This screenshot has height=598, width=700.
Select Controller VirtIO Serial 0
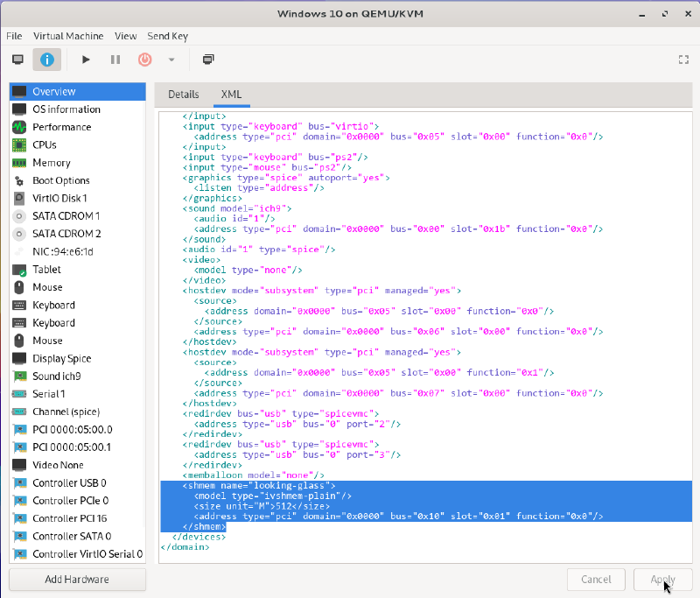(78, 554)
